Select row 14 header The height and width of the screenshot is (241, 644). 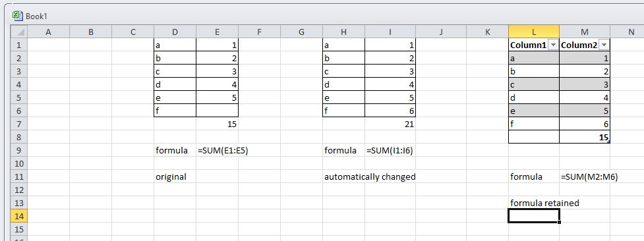point(19,216)
